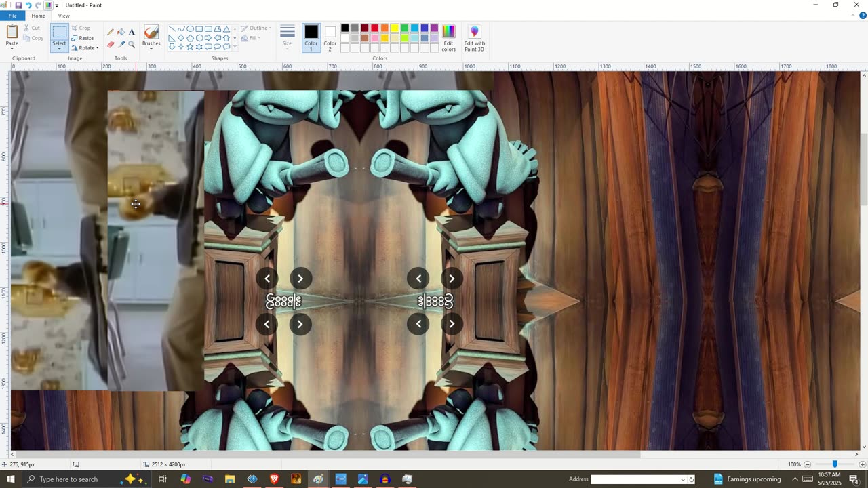Click the horizontal canvas scrollbar
Viewport: 868px width, 488px height.
[329, 454]
